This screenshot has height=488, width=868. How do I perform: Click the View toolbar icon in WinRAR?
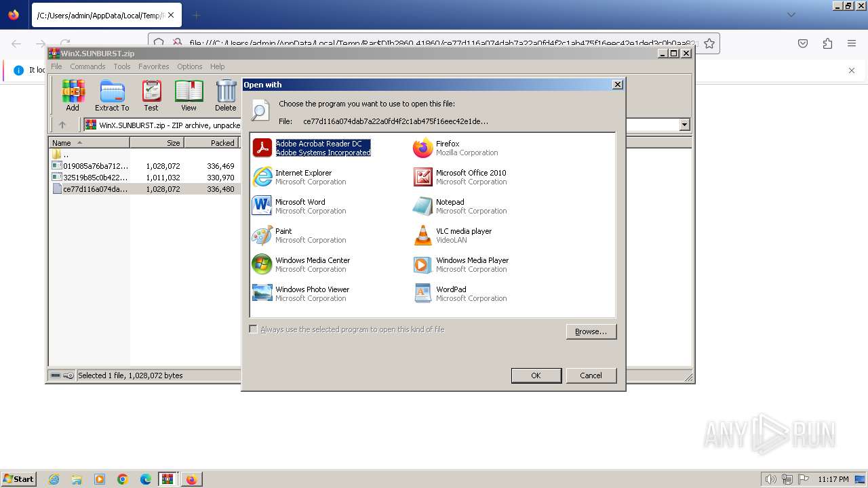pos(189,95)
